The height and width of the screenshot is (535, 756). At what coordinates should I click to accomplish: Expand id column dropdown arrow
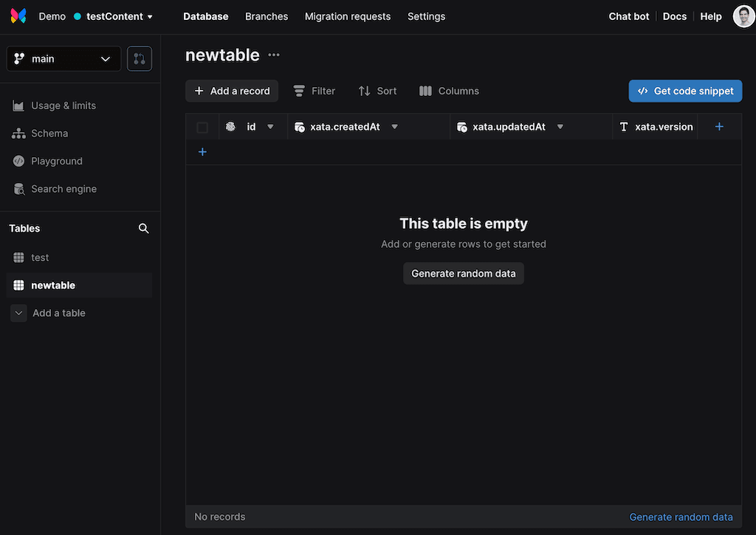270,127
